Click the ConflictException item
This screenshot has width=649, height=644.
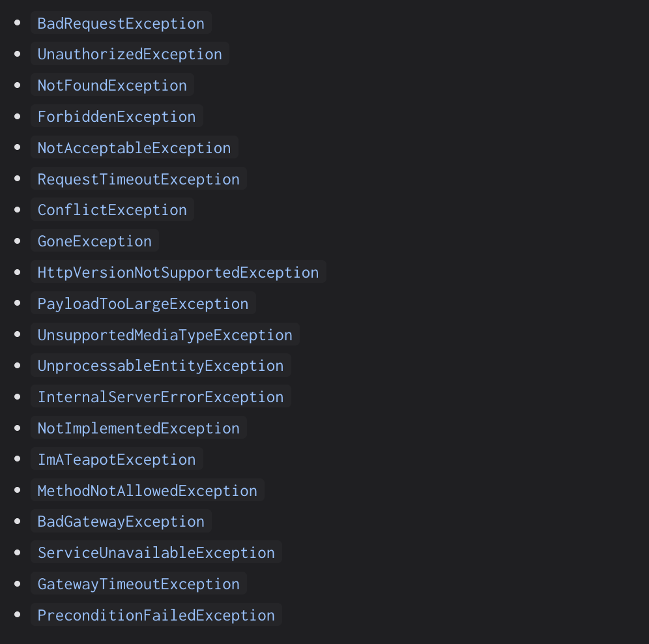[112, 210]
